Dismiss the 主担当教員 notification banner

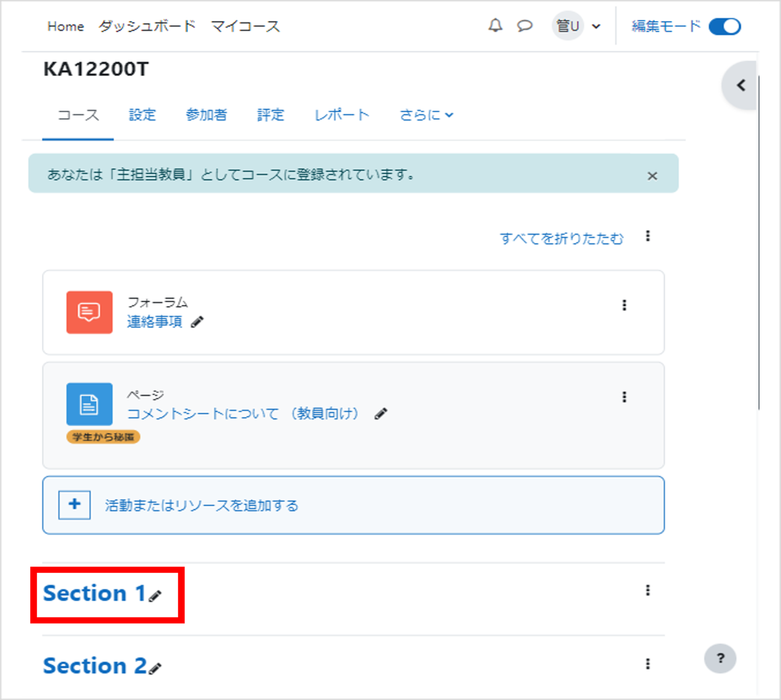point(652,176)
